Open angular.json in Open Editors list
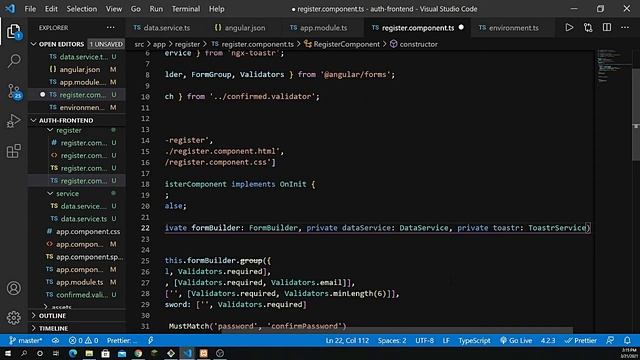This screenshot has height=360, width=640. pyautogui.click(x=80, y=69)
